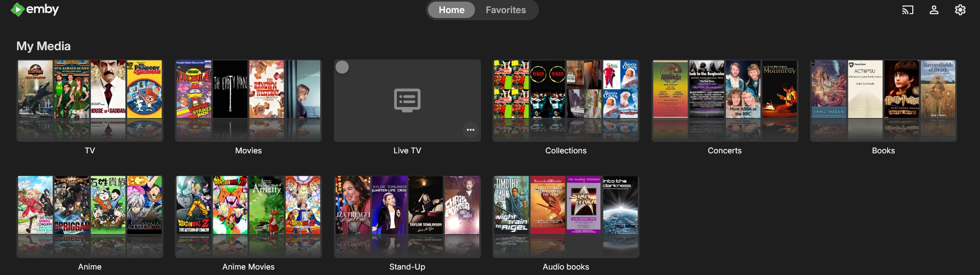The height and width of the screenshot is (275, 980).
Task: Open the Concerts library thumbnail
Action: click(725, 100)
